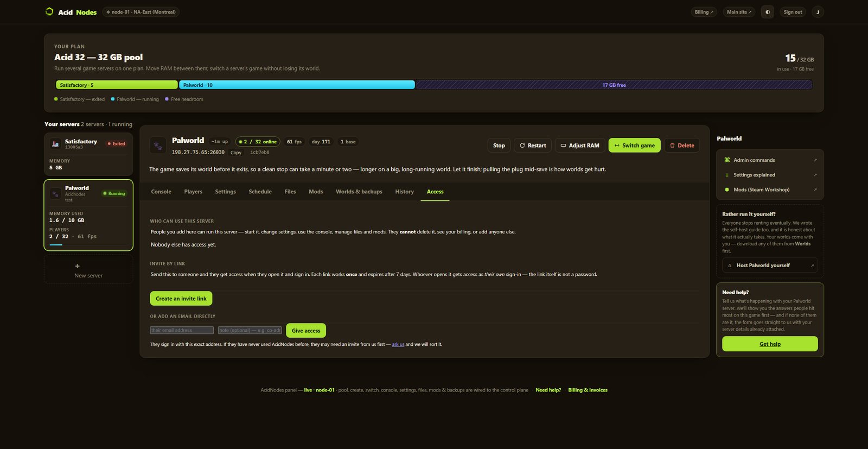Click the Palworld sidebar card game icon
868x449 pixels.
point(55,194)
